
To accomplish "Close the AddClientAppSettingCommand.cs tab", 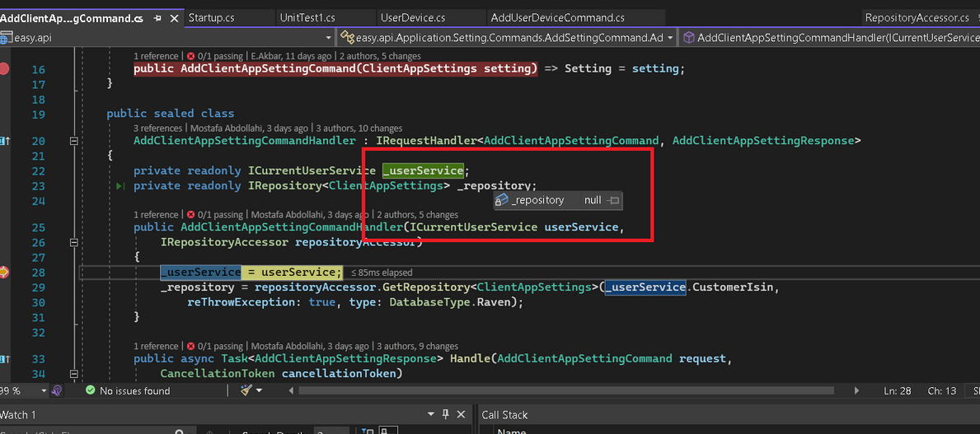I will [174, 18].
